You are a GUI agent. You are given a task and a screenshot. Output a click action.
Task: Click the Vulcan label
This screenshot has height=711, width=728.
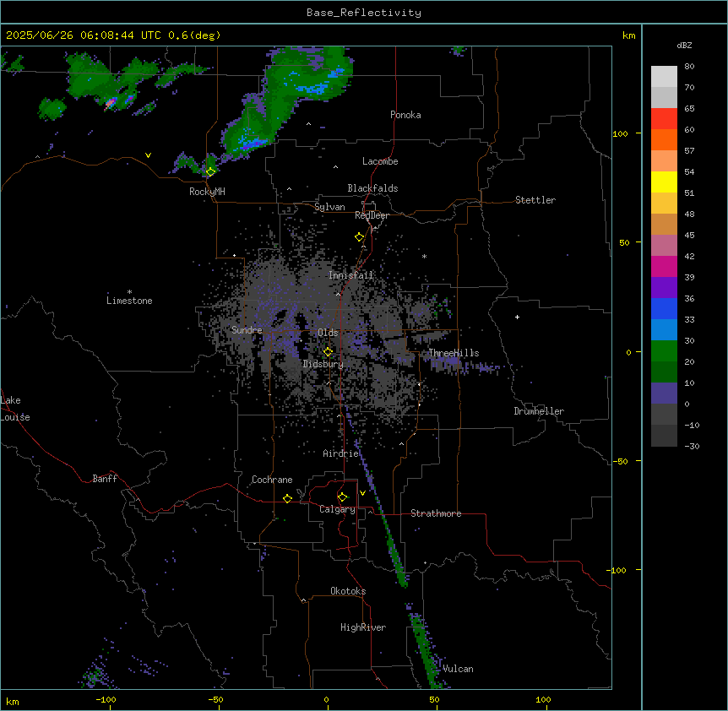[x=458, y=669]
